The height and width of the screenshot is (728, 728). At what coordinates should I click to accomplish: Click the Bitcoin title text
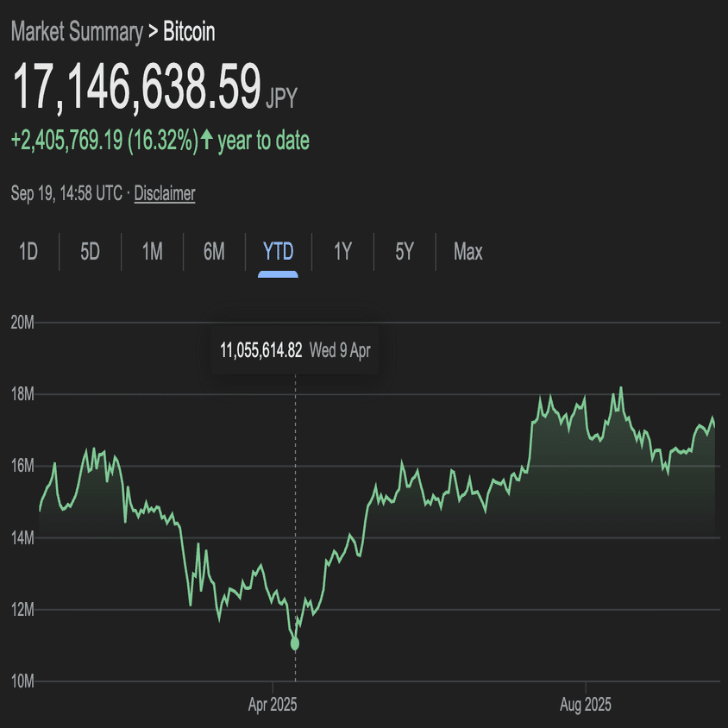tap(189, 33)
